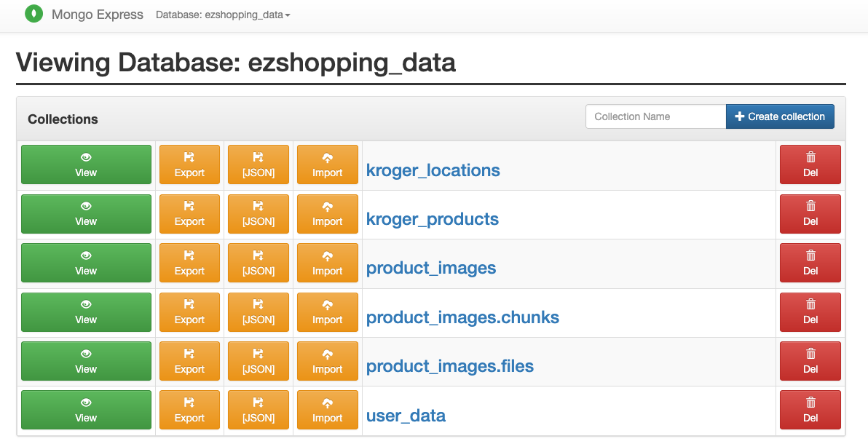
Task: Open the product_images.chunks collection link
Action: coord(463,317)
